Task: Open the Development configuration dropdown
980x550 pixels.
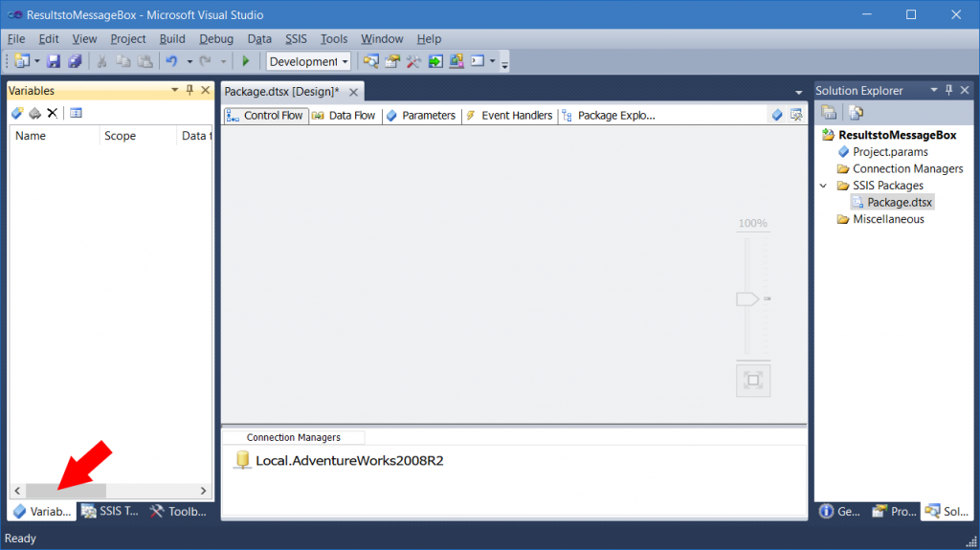Action: tap(308, 61)
